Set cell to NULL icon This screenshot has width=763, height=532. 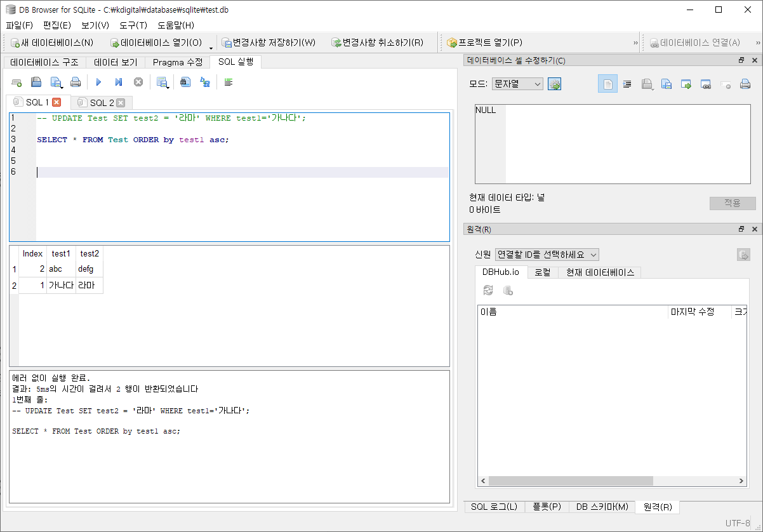[x=726, y=84]
